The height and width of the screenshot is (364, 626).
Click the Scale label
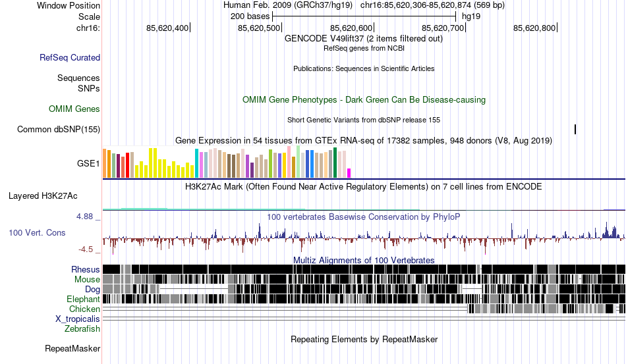coord(89,16)
